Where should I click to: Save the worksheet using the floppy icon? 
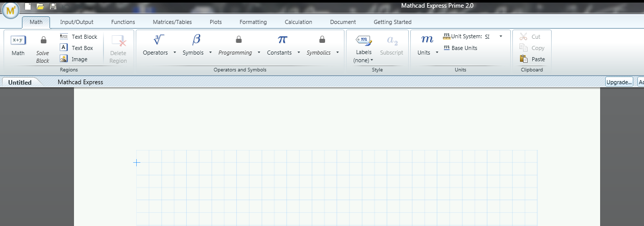point(53,6)
